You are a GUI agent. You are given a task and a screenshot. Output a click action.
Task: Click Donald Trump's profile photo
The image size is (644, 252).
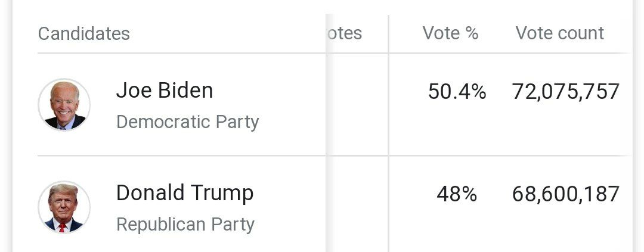tap(64, 207)
